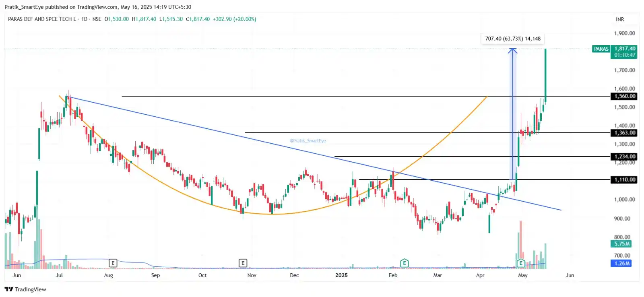Click the INR currency label
Screen dimensions: 644x297
(x=620, y=19)
